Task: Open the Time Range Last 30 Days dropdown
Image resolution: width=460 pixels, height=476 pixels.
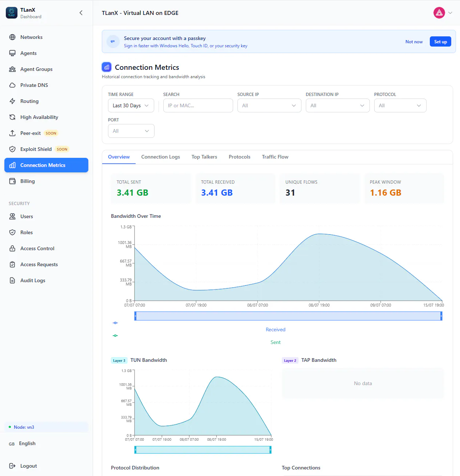Action: (x=131, y=105)
